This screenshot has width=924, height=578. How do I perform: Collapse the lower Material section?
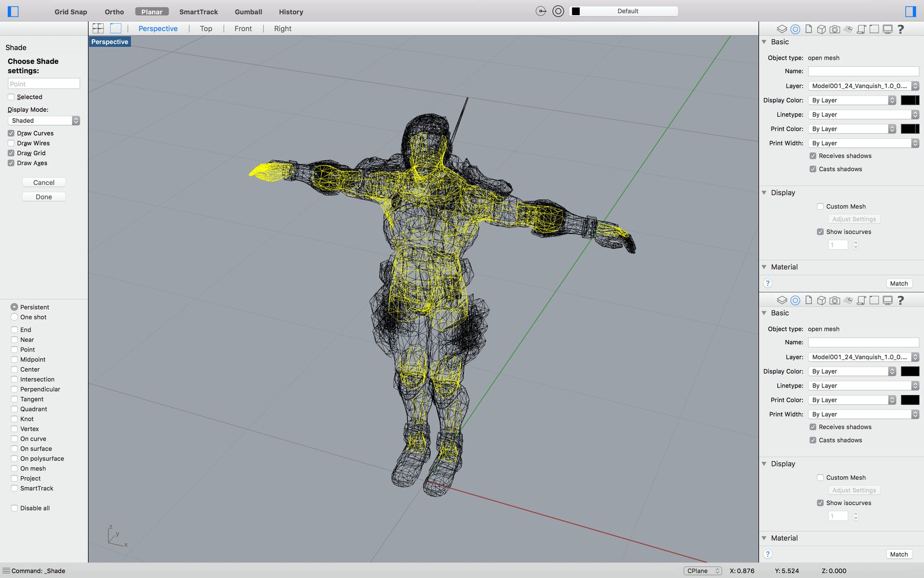tap(764, 538)
